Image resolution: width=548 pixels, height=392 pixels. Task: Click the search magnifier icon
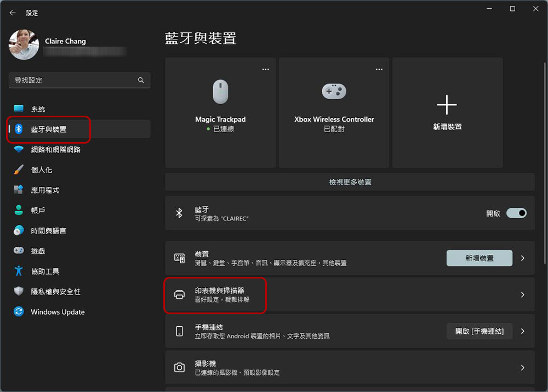141,80
